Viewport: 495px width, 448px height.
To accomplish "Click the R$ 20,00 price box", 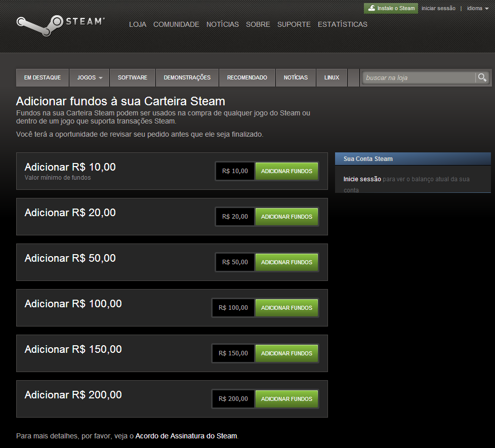I will coord(235,217).
